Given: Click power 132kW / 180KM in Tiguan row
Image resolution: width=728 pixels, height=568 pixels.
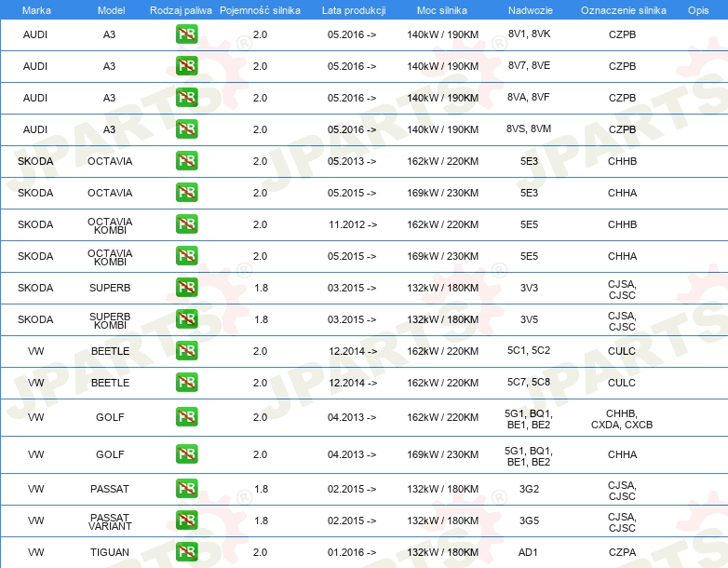Looking at the screenshot, I should pos(442,552).
